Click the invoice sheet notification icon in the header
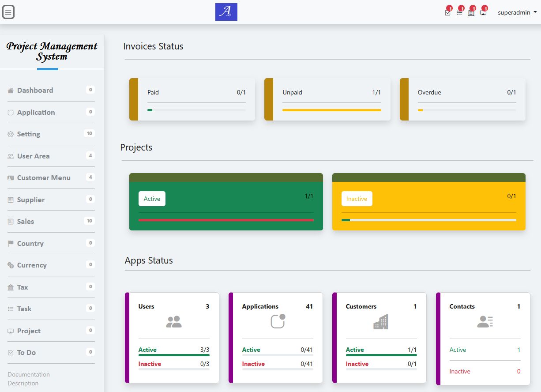 tap(471, 12)
